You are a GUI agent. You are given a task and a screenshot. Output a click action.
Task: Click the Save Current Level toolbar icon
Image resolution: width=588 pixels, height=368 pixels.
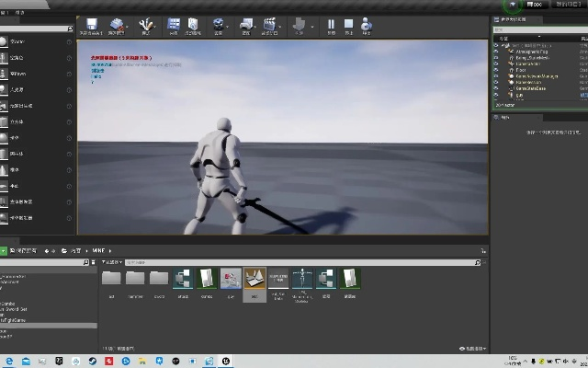pos(90,26)
